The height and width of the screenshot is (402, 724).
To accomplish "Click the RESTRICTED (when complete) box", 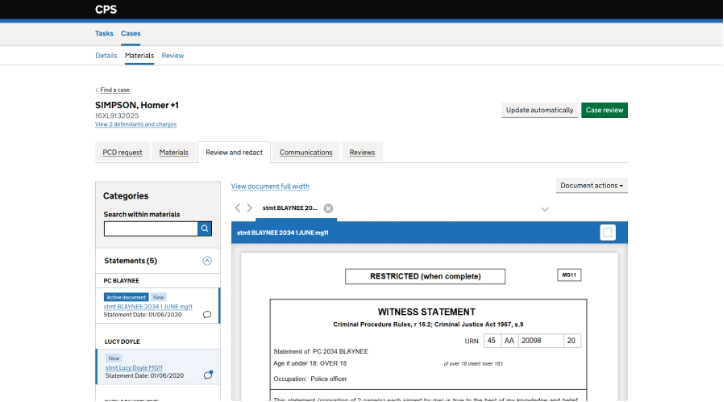I will pyautogui.click(x=425, y=276).
